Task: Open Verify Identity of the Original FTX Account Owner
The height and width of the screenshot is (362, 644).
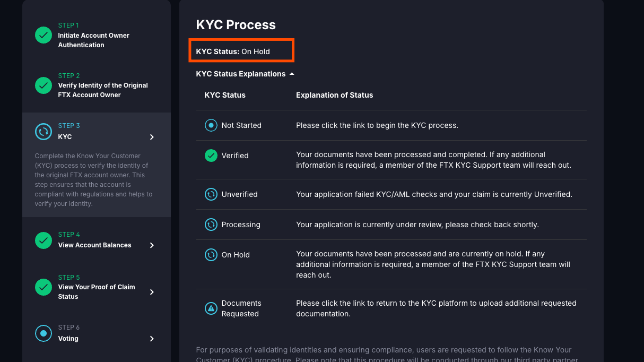Action: click(x=103, y=90)
